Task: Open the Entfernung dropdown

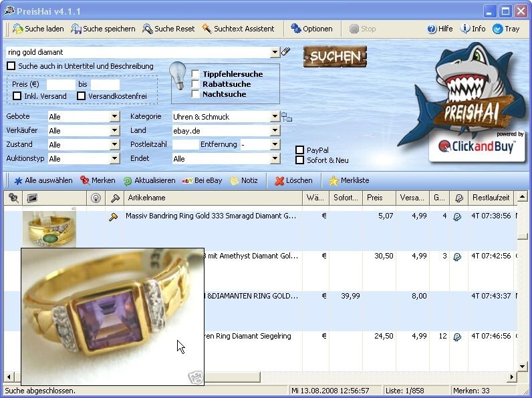Action: pyautogui.click(x=275, y=145)
